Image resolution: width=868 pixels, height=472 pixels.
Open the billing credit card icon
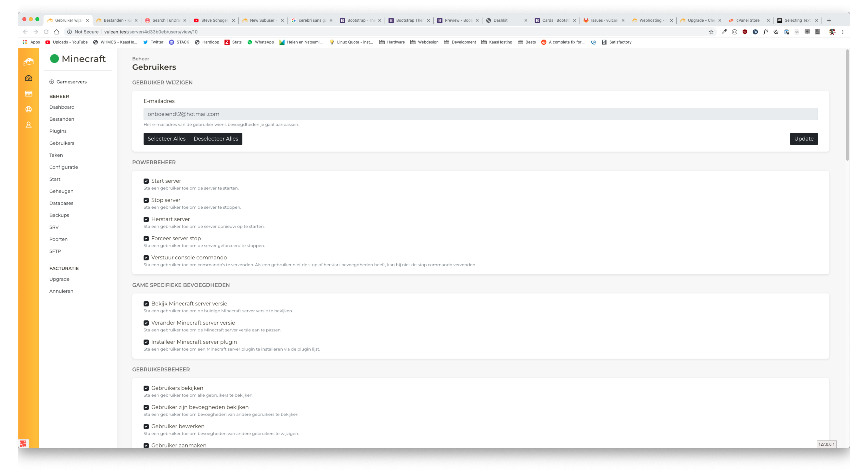(28, 94)
